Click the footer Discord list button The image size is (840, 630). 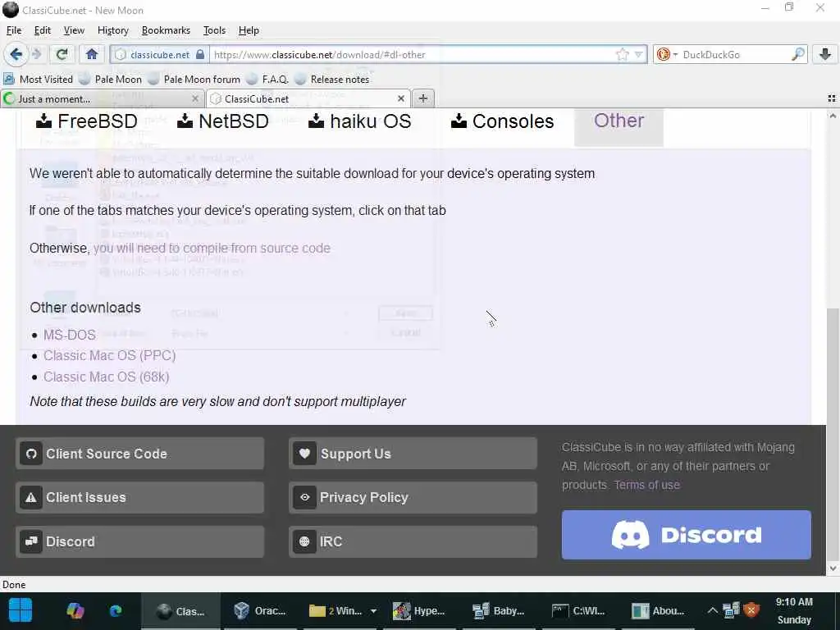click(139, 541)
